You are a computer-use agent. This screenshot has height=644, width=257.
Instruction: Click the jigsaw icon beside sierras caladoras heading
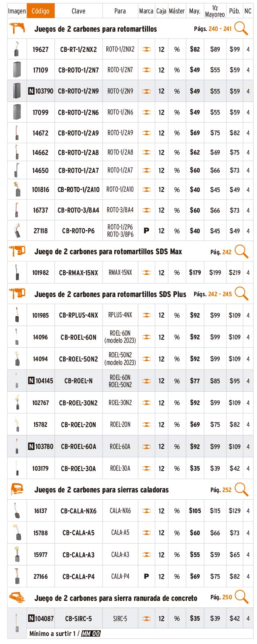(17, 489)
